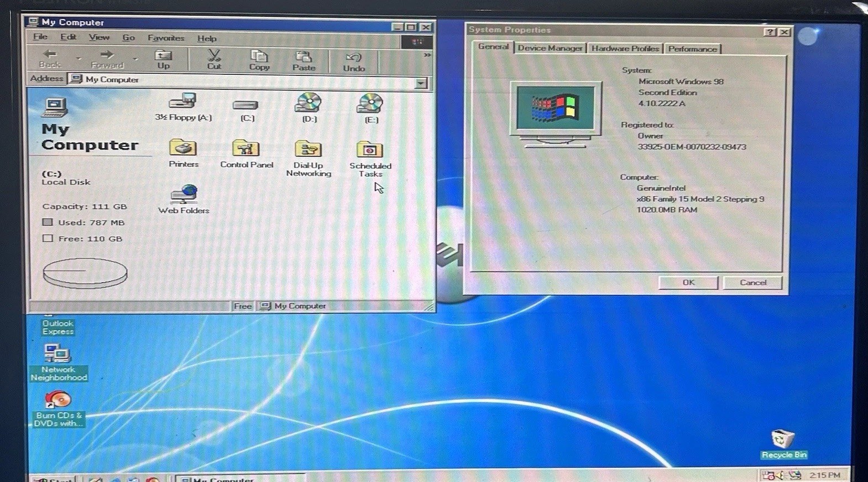
Task: Click the 'GenuineIntel' processor text
Action: [x=661, y=188]
